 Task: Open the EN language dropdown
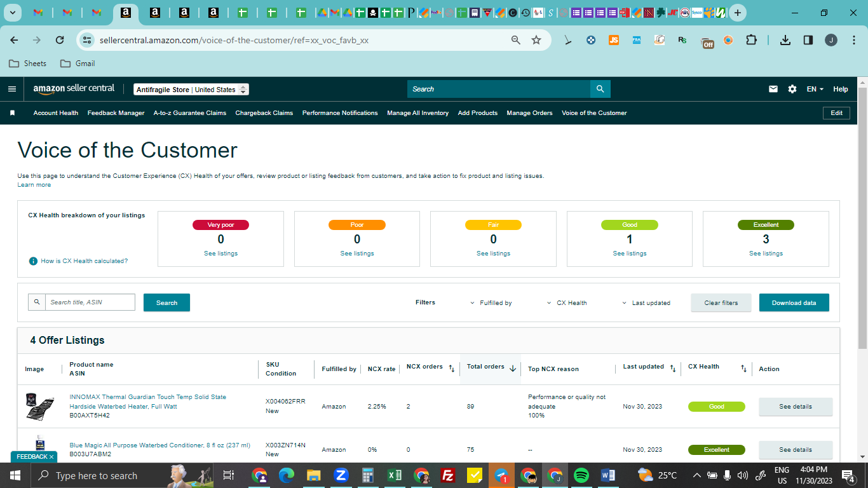[x=815, y=89]
